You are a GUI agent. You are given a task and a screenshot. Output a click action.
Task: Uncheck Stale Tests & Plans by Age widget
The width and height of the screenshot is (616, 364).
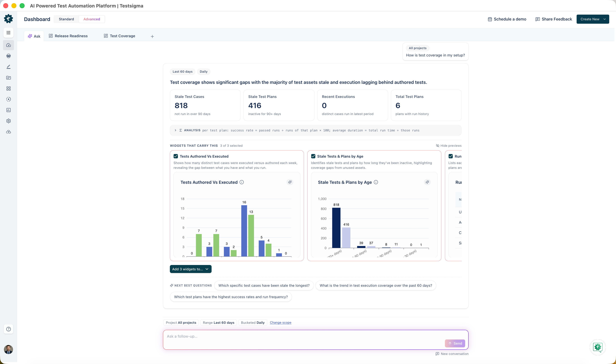[313, 156]
